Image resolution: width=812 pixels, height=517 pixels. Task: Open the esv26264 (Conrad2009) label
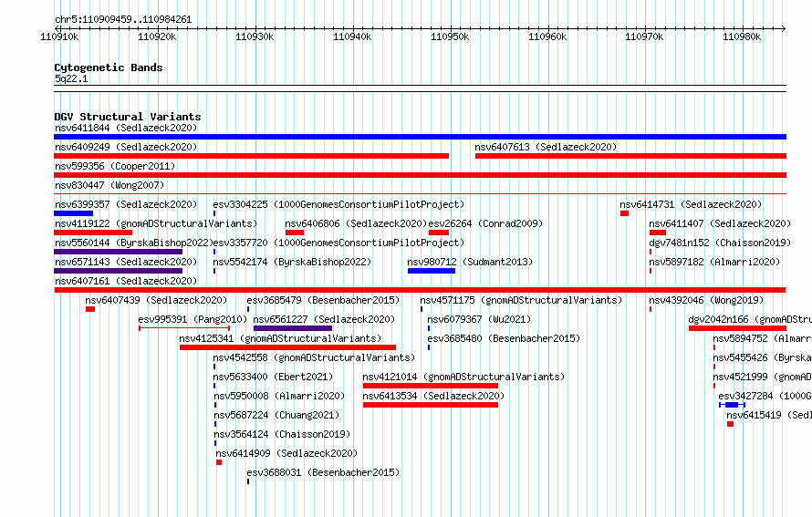pyautogui.click(x=485, y=223)
